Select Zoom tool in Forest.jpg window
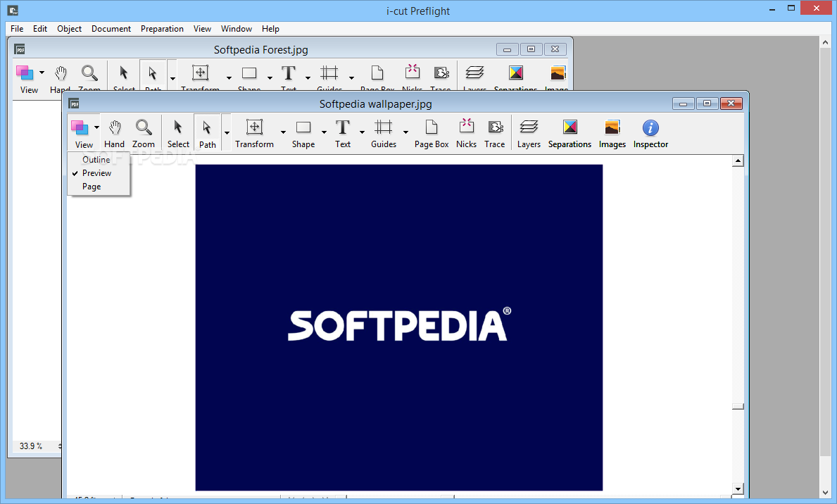 [x=89, y=78]
